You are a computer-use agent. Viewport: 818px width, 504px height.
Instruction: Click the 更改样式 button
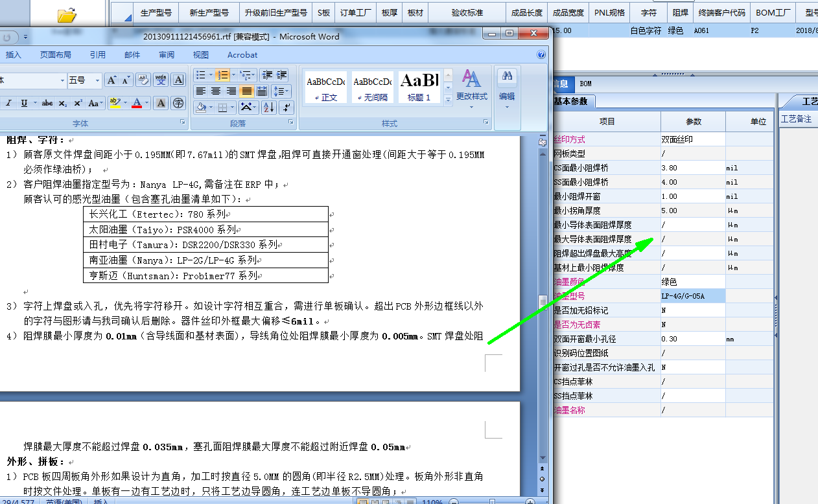tap(471, 87)
